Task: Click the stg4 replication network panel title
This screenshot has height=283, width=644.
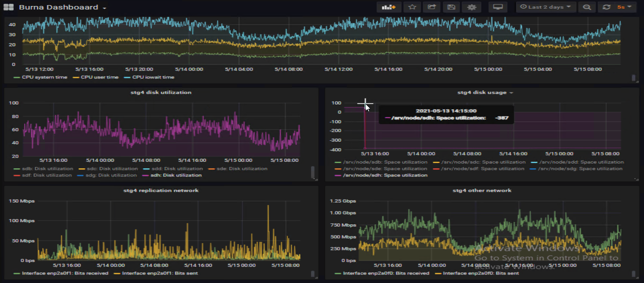Action: (x=161, y=191)
